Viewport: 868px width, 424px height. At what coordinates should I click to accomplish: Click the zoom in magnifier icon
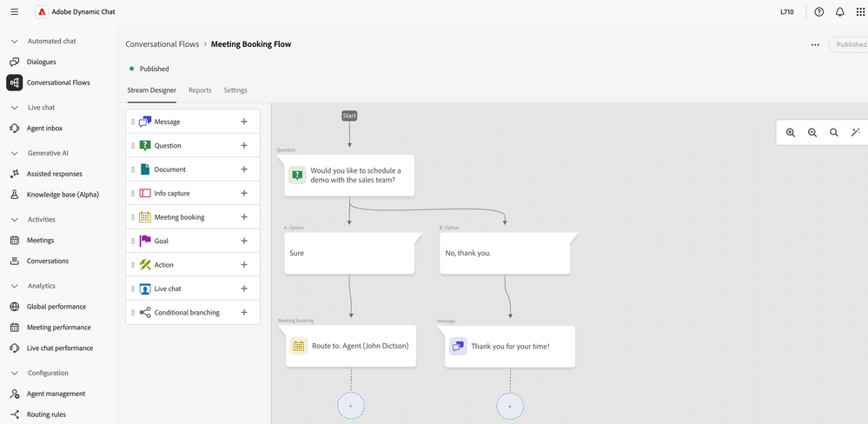pos(791,133)
